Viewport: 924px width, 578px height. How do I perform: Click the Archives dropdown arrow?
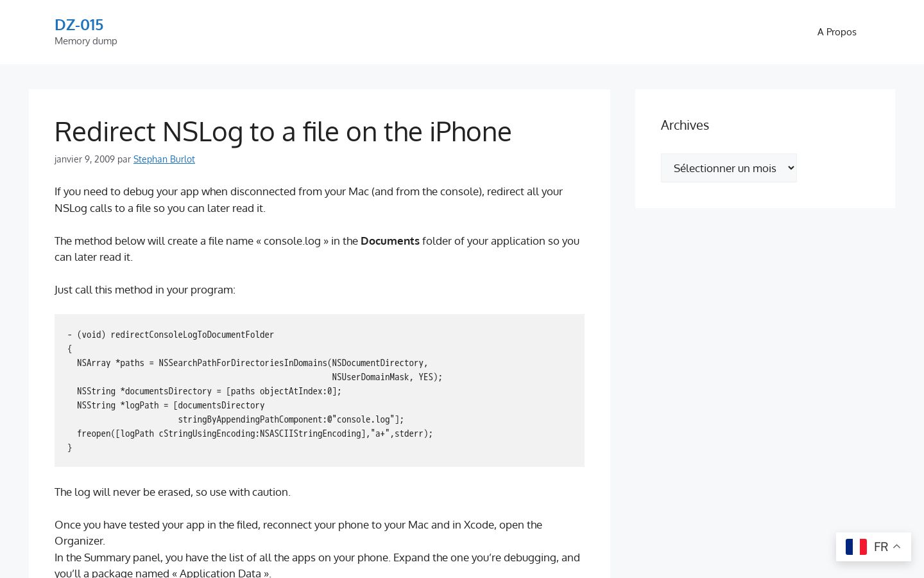click(791, 168)
